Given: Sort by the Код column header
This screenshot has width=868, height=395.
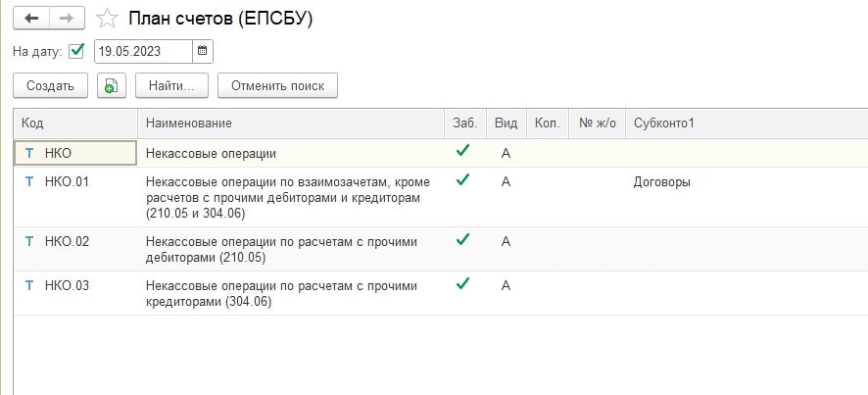Looking at the screenshot, I should point(74,123).
